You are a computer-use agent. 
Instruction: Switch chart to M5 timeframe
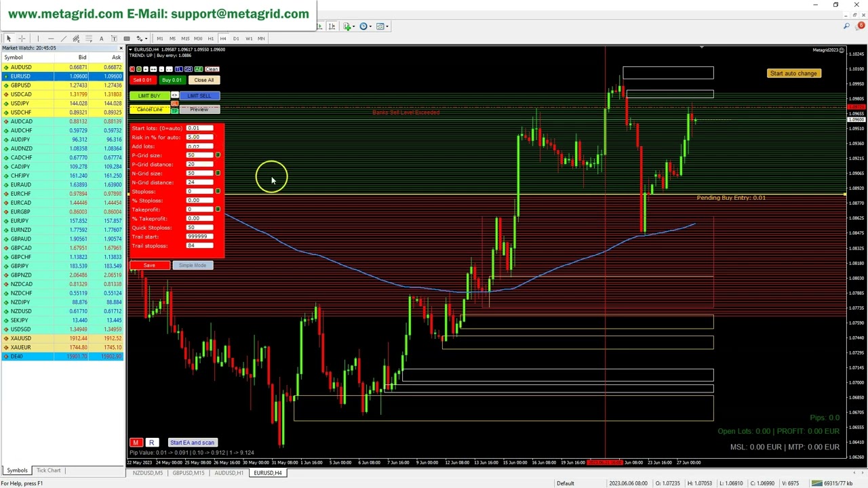tap(172, 39)
